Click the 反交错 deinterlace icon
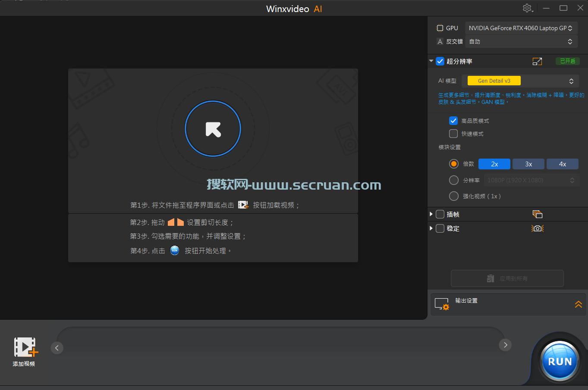 pyautogui.click(x=440, y=41)
